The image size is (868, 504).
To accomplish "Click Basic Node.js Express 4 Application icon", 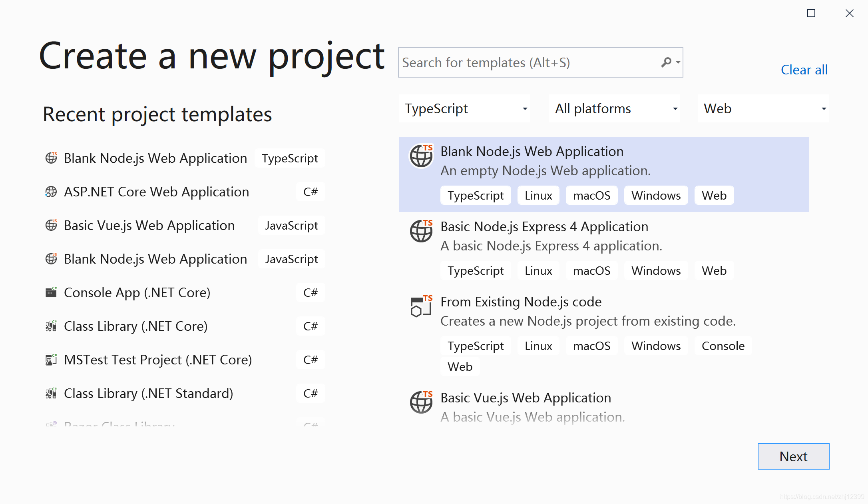I will click(x=421, y=231).
